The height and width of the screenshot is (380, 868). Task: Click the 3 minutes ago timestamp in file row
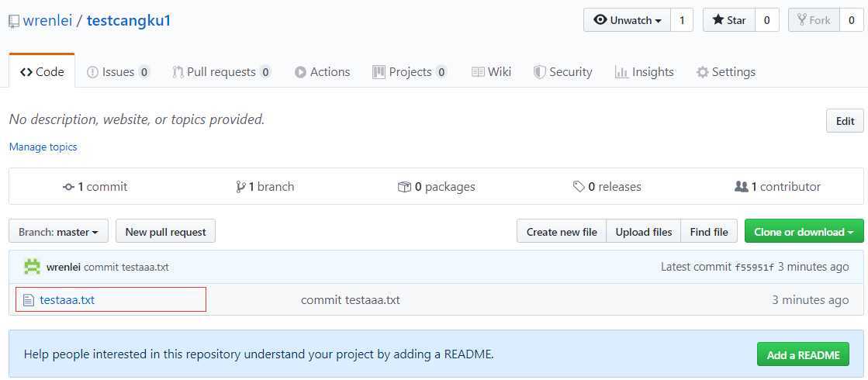click(810, 300)
